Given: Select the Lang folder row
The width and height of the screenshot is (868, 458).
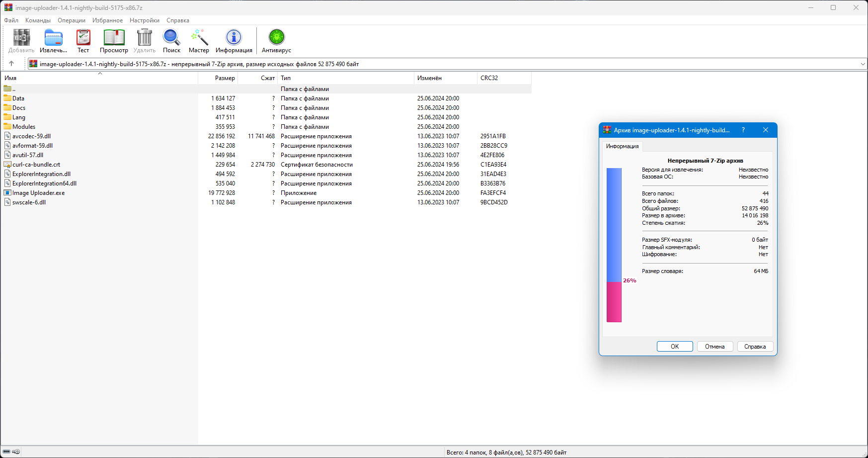Looking at the screenshot, I should (267, 117).
